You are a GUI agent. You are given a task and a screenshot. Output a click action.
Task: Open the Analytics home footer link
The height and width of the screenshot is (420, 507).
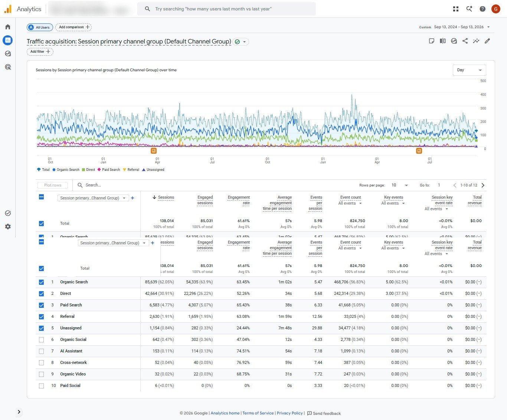[225, 413]
